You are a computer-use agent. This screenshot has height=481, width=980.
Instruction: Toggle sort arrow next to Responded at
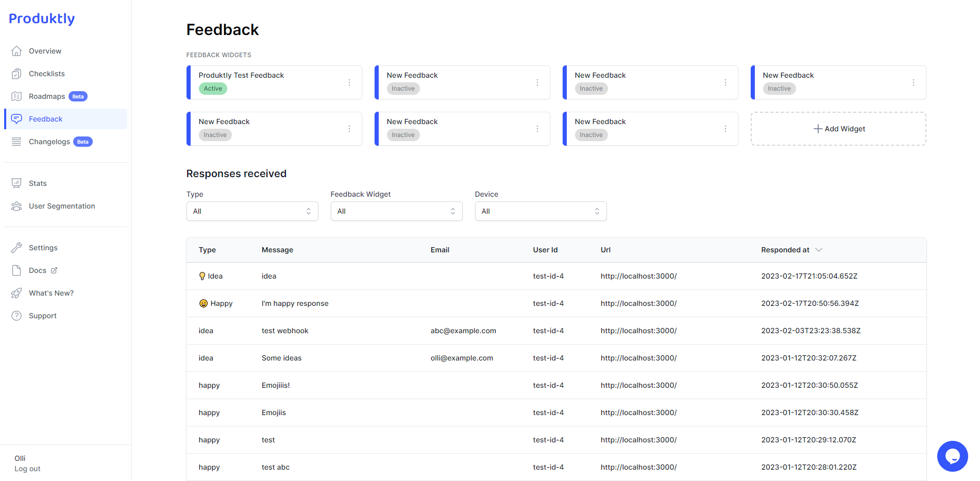pyautogui.click(x=819, y=250)
